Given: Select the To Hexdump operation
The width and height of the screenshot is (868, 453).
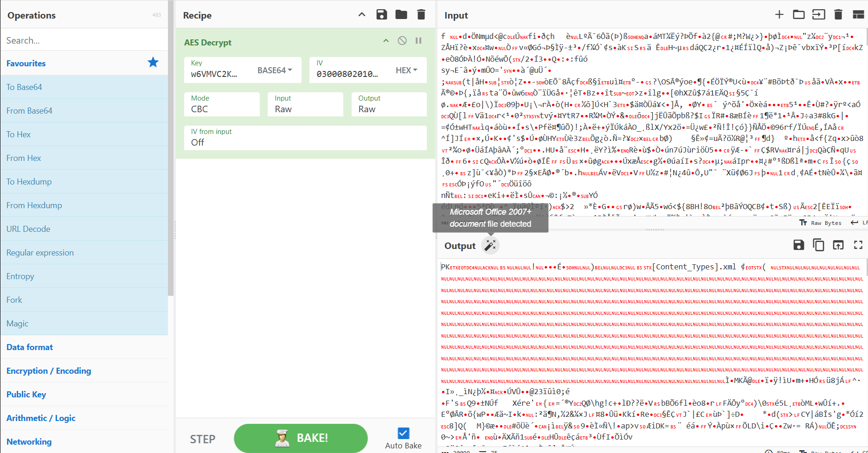Looking at the screenshot, I should tap(84, 181).
